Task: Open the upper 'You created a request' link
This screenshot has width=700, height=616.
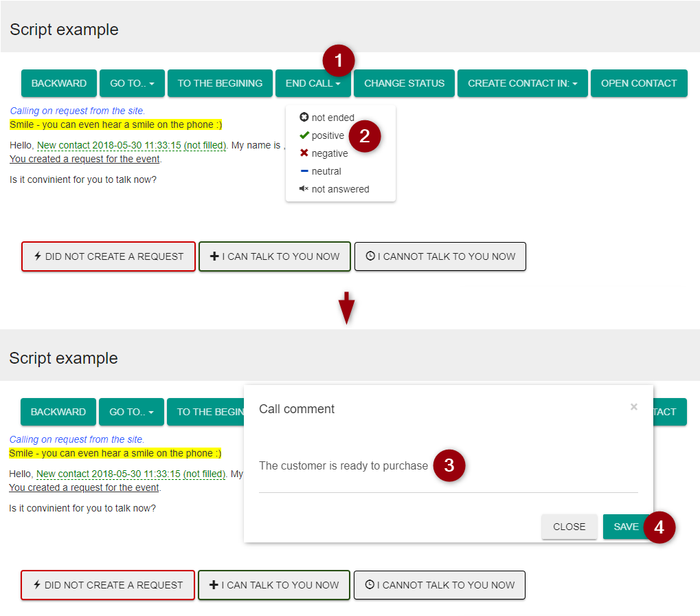Action: pyautogui.click(x=84, y=159)
